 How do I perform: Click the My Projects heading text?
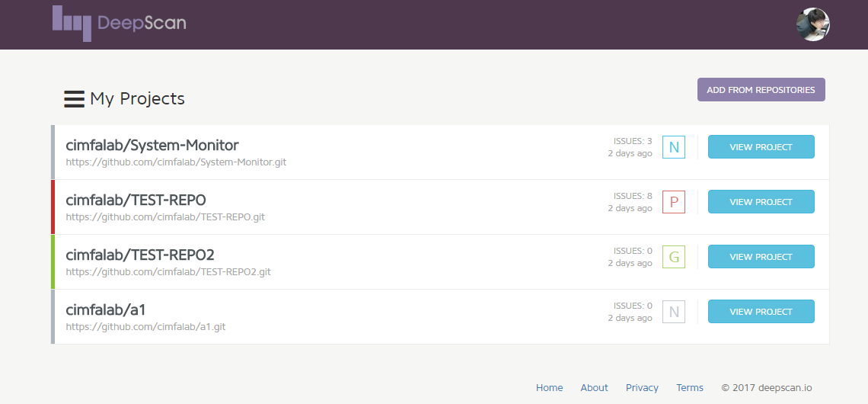137,99
